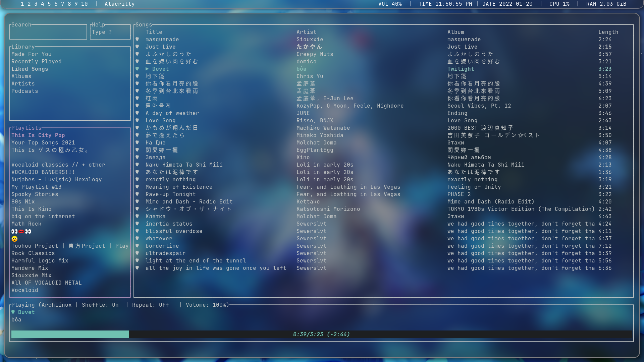Sort songs by the Length column
Viewport: 644px width, 362px height.
pyautogui.click(x=608, y=32)
